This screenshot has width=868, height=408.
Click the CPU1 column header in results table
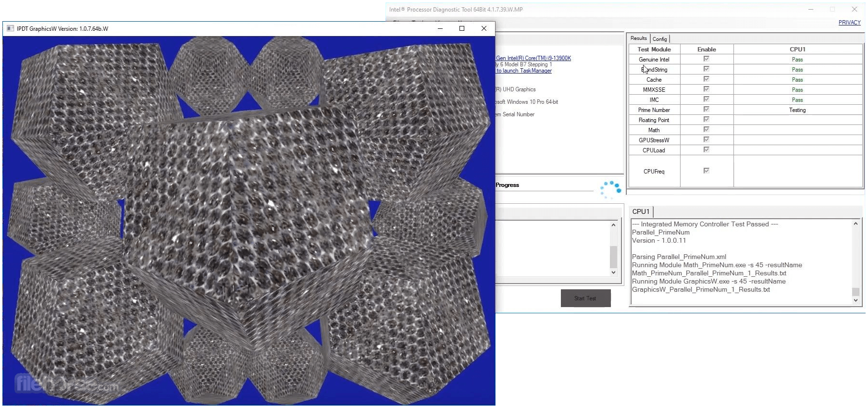[798, 49]
